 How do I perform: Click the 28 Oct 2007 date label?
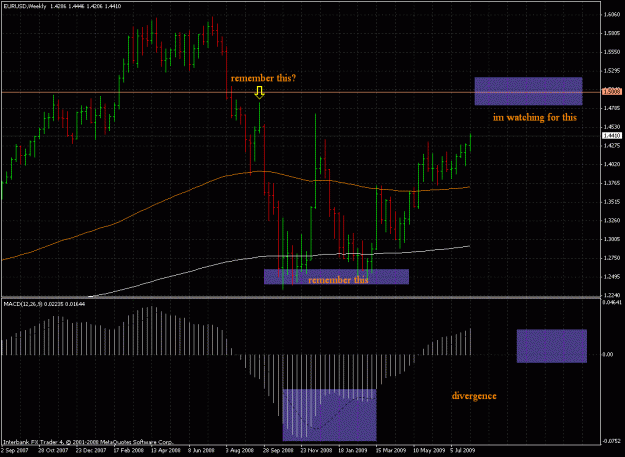(51, 451)
